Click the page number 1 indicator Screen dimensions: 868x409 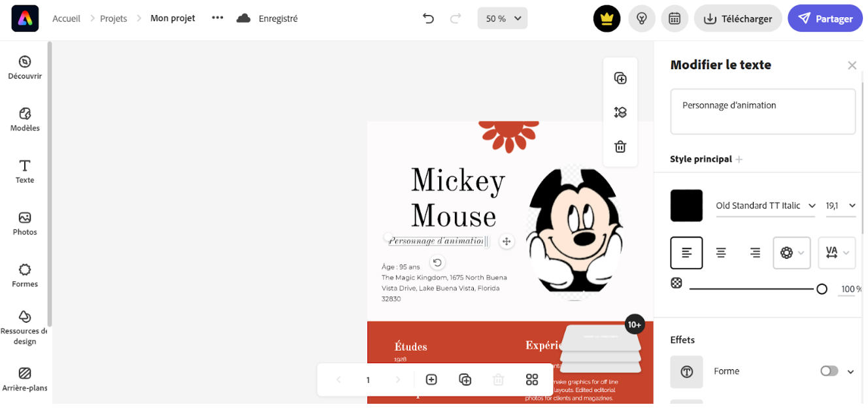(368, 380)
